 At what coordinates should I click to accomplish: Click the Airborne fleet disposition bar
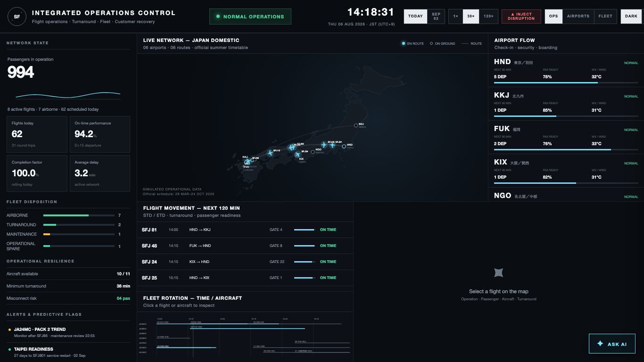pos(79,215)
